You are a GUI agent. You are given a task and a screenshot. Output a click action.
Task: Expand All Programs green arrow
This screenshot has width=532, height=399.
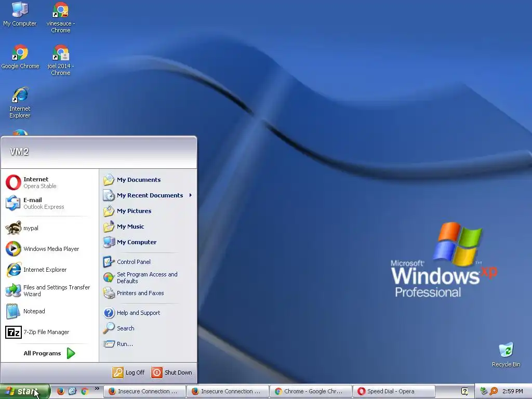pos(49,353)
